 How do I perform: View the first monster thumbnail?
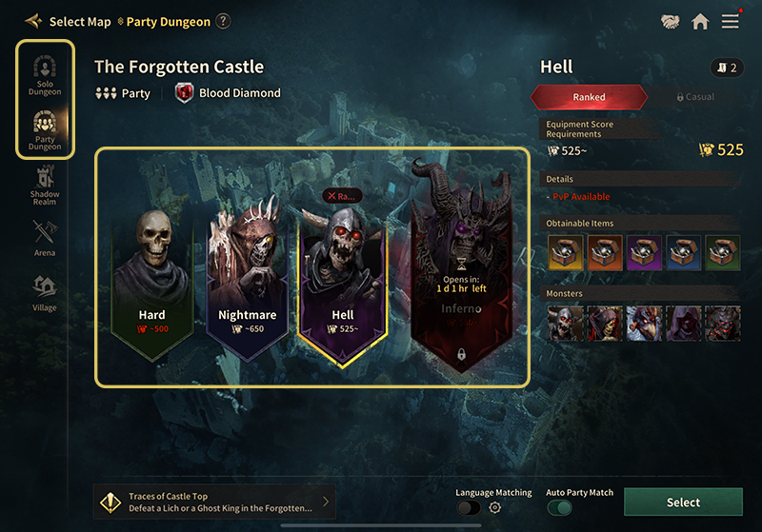[565, 324]
